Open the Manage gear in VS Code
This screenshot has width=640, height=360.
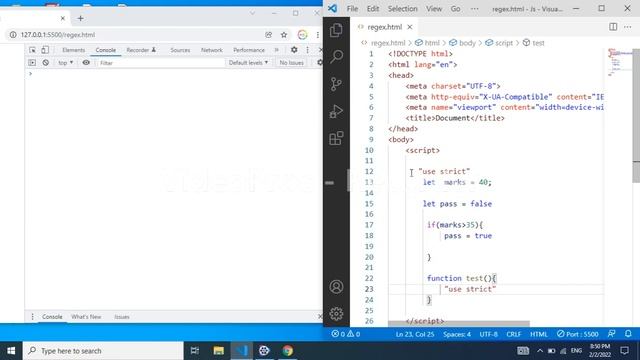click(336, 313)
